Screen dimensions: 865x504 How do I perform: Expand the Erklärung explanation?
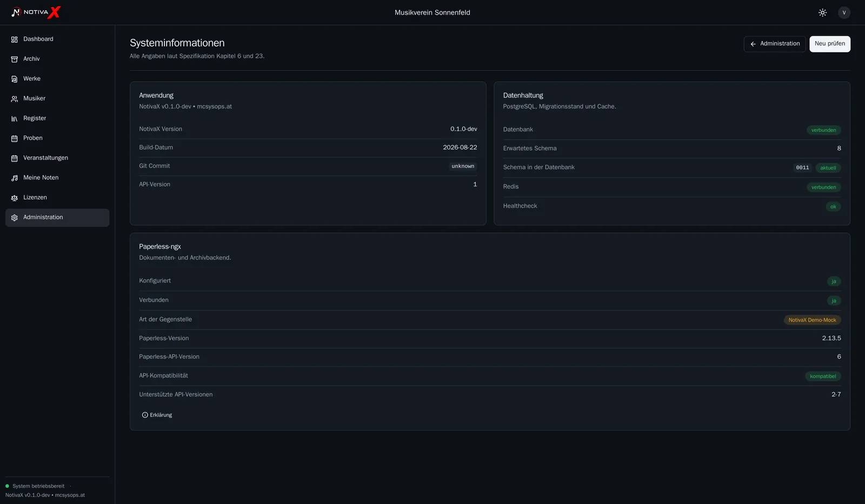pyautogui.click(x=157, y=415)
